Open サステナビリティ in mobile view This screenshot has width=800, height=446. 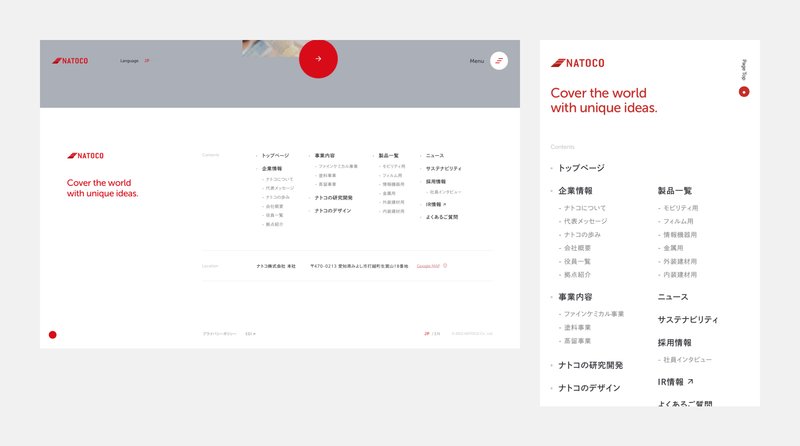tap(687, 320)
